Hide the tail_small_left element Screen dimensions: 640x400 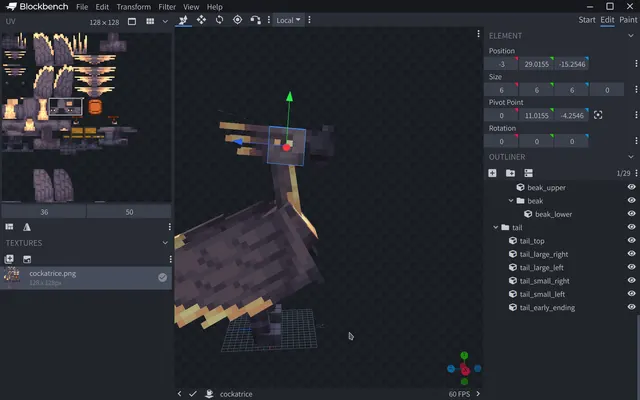(631, 293)
